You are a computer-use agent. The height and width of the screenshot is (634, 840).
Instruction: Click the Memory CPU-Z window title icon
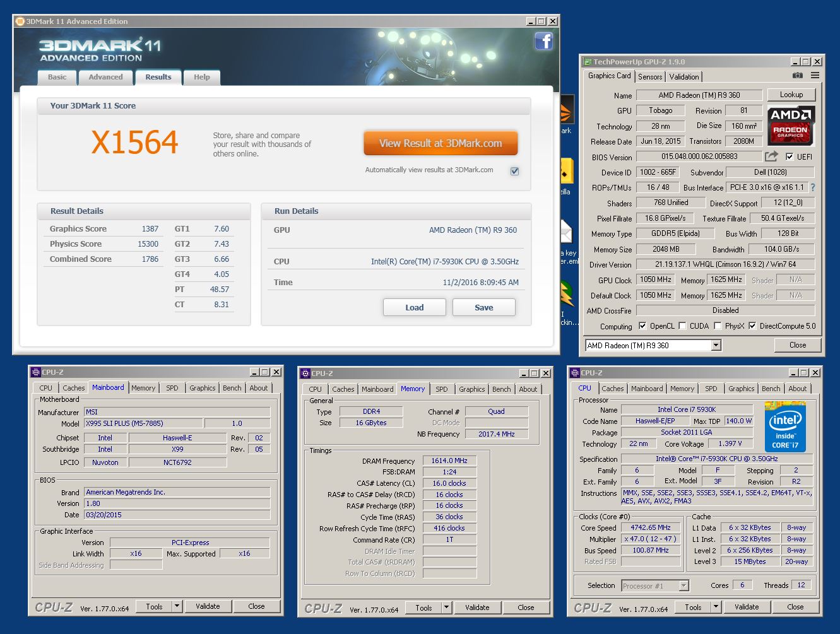(x=305, y=373)
